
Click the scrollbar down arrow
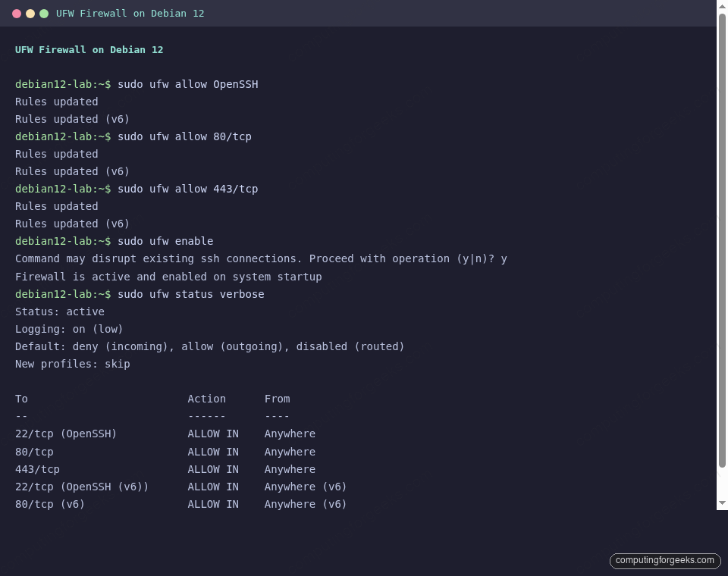click(x=722, y=502)
